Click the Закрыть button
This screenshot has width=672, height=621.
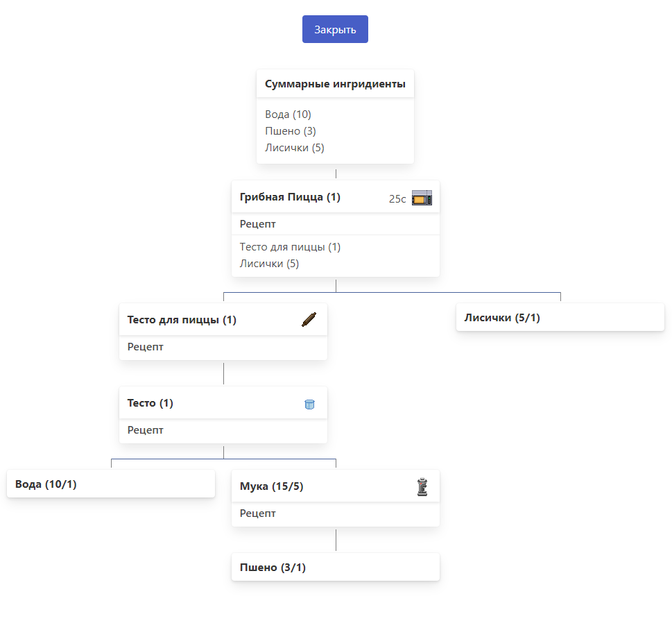click(x=335, y=29)
